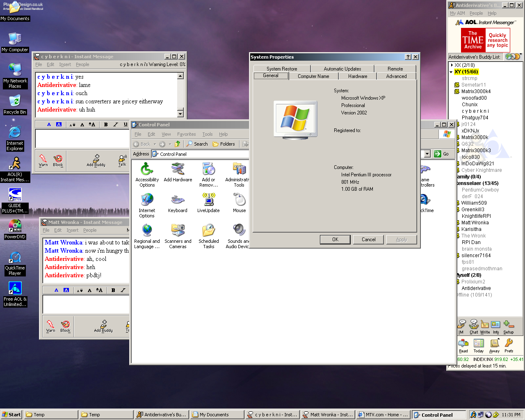Open Favorites menu in Control Panel

[x=186, y=134]
